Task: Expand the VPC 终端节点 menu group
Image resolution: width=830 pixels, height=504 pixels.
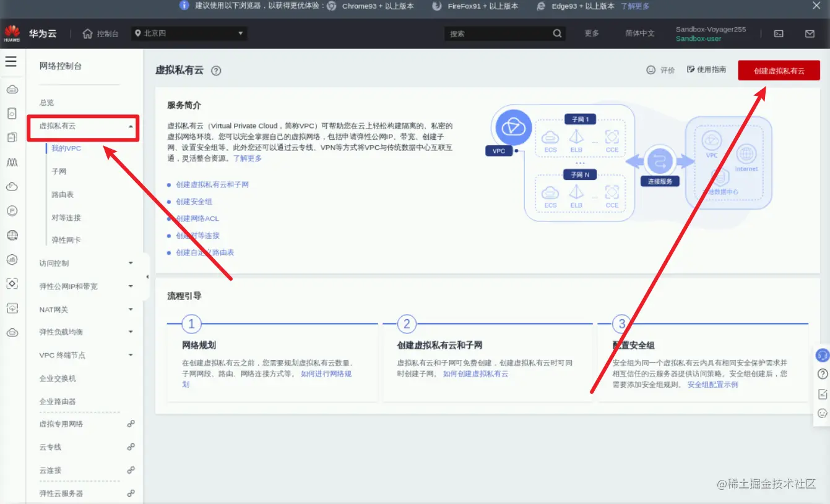Action: point(131,355)
